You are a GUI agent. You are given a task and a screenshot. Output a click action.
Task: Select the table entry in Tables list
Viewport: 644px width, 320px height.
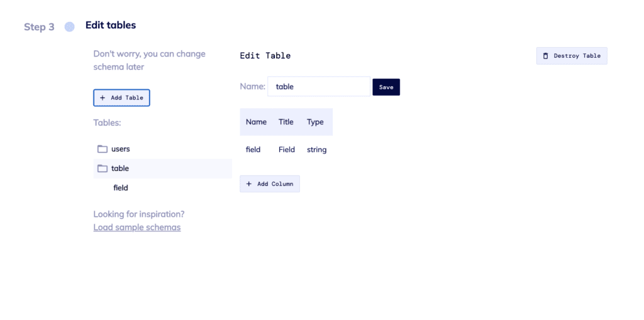pyautogui.click(x=163, y=168)
